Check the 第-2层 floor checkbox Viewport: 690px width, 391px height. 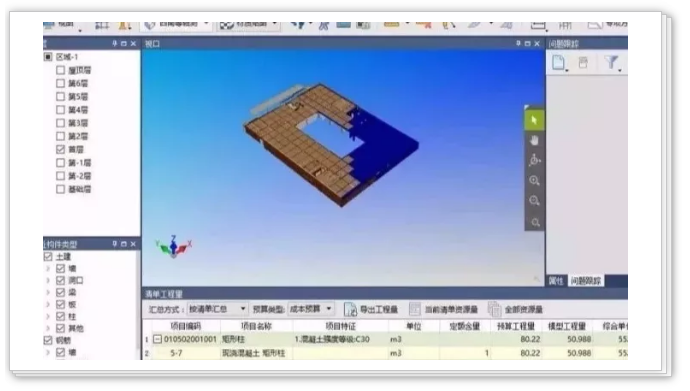60,176
